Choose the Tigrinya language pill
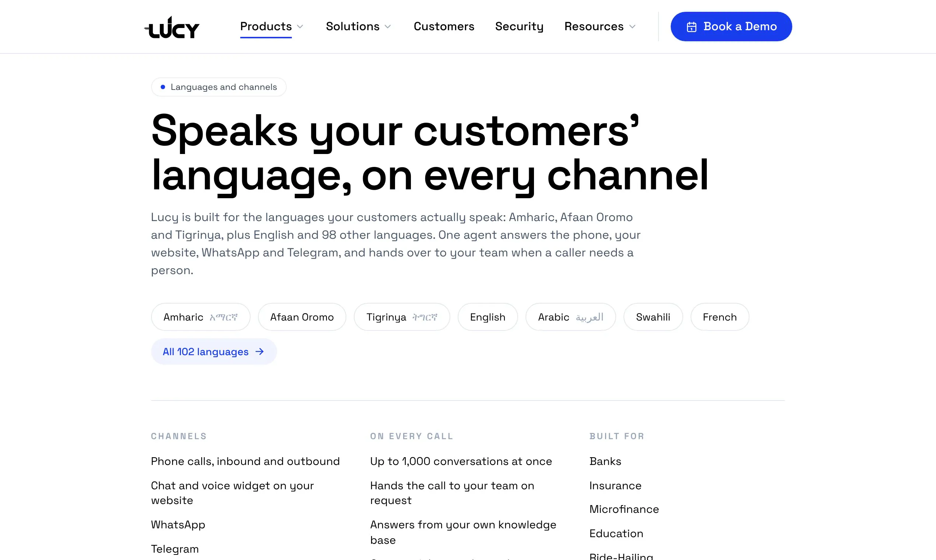Viewport: 936px width, 560px height. click(402, 317)
